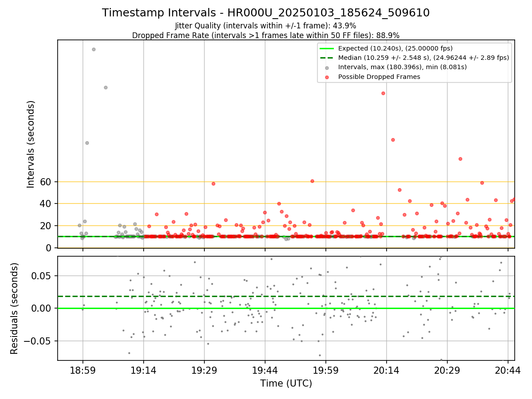Click the solid green line sample in legend
The width and height of the screenshot is (532, 399).
pyautogui.click(x=327, y=48)
